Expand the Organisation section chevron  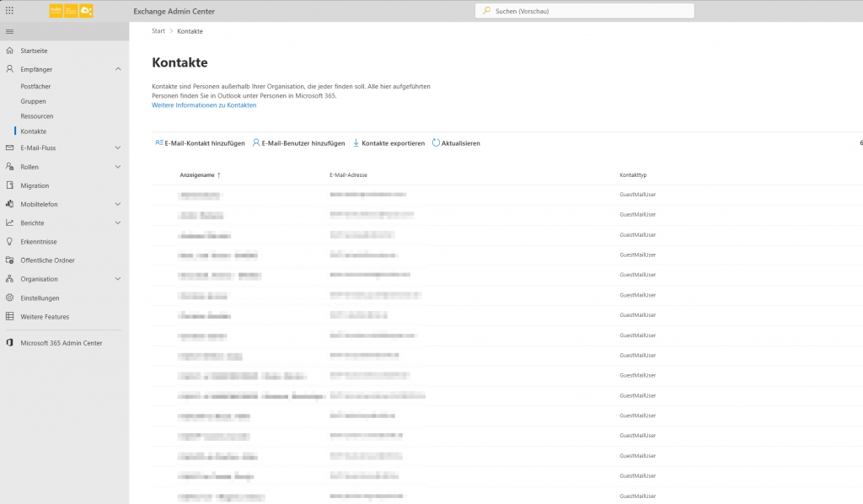click(118, 279)
